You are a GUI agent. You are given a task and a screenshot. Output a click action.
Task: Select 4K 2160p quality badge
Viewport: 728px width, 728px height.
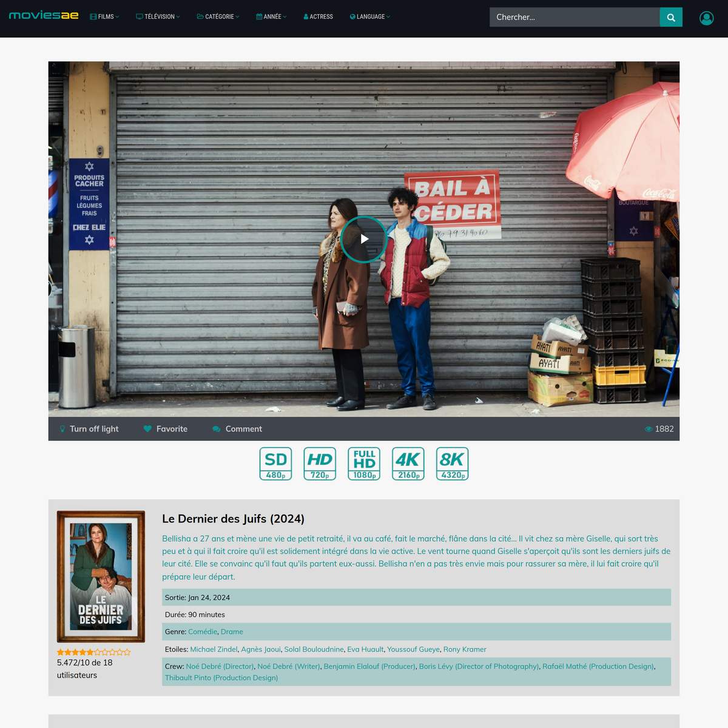click(408, 464)
